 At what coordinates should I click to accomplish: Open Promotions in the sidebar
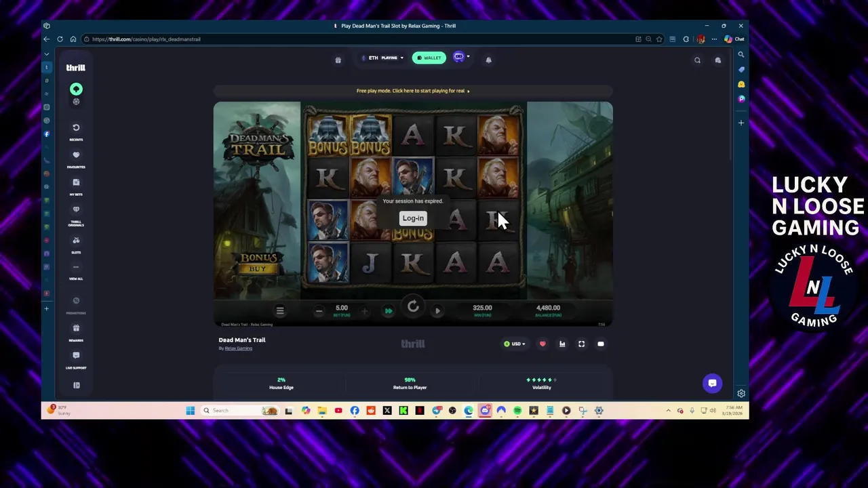point(76,305)
